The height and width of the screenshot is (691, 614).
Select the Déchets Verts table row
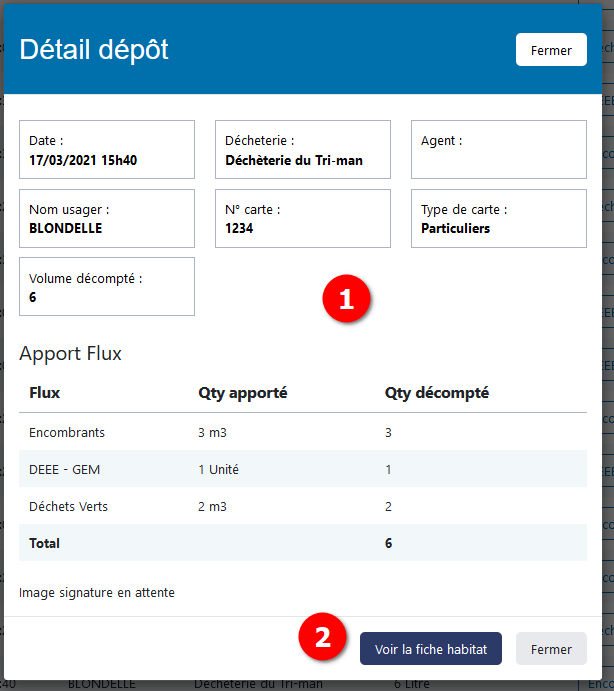click(x=302, y=506)
